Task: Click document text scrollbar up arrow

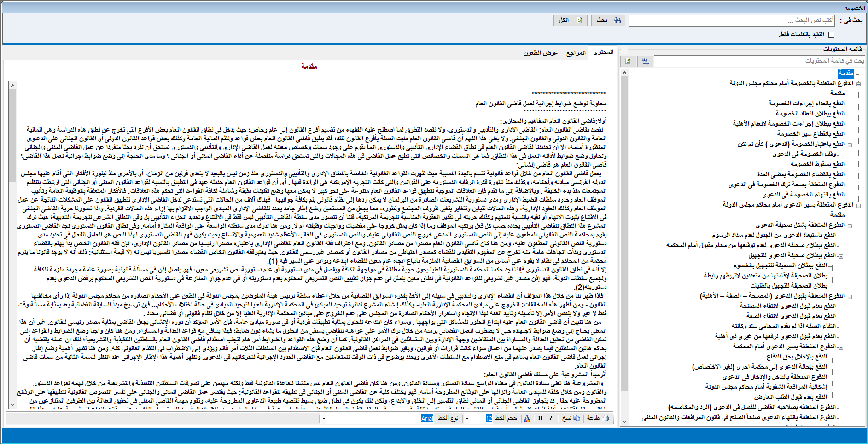Action: click(x=12, y=86)
